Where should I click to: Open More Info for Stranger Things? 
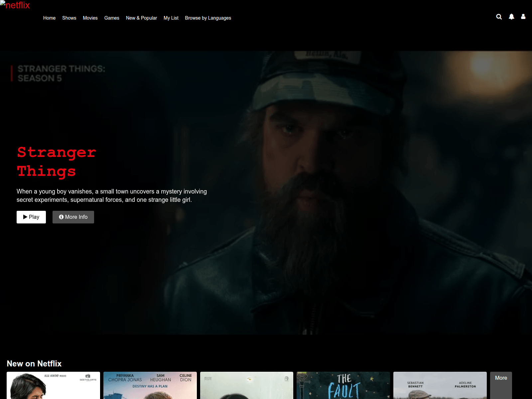click(x=73, y=217)
